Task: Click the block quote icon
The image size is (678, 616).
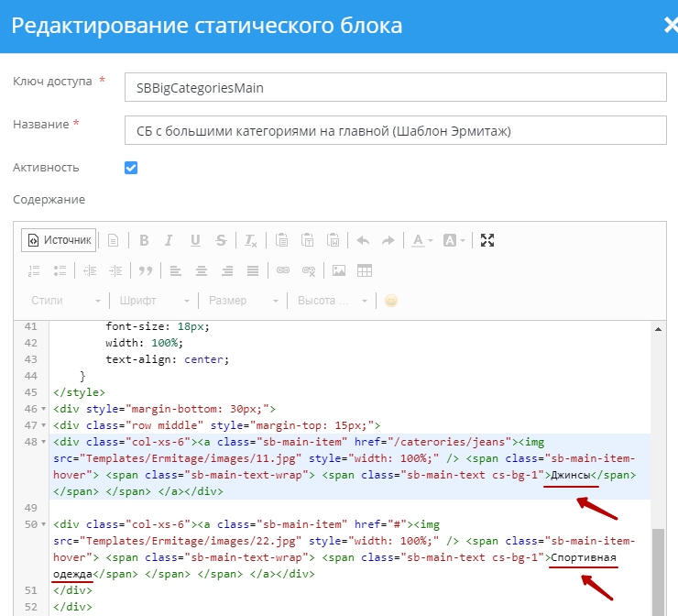Action: [x=144, y=270]
